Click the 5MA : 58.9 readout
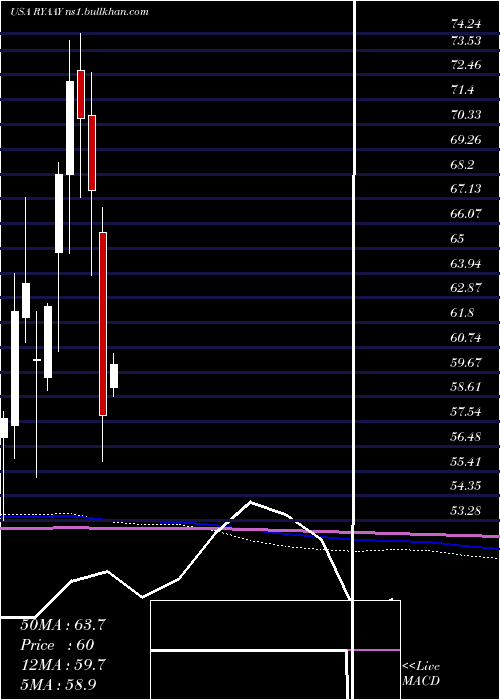The height and width of the screenshot is (700, 500). [59, 684]
